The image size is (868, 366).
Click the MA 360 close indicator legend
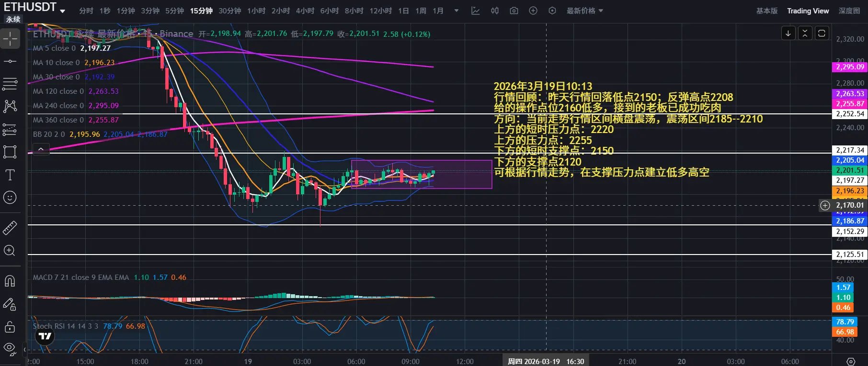pos(76,120)
